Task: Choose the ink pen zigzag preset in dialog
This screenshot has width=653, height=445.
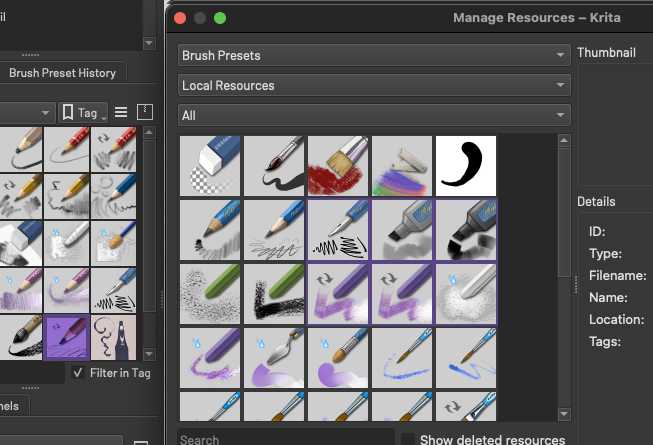Action: (x=338, y=230)
